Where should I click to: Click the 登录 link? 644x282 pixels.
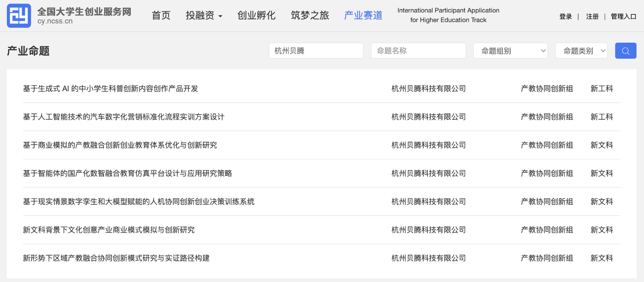(566, 16)
